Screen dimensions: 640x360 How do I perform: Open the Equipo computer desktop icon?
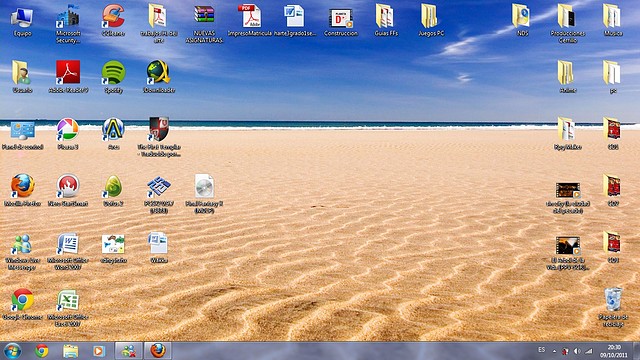pos(22,18)
